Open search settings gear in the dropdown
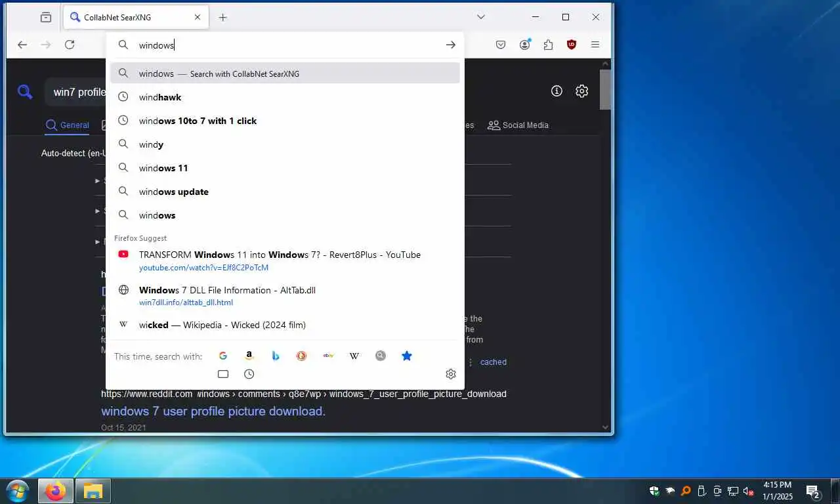 451,374
